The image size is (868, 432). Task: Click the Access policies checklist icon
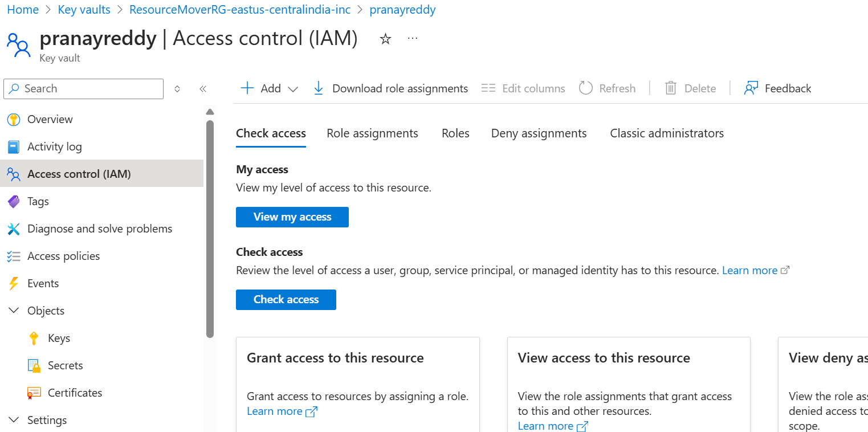[x=14, y=256]
